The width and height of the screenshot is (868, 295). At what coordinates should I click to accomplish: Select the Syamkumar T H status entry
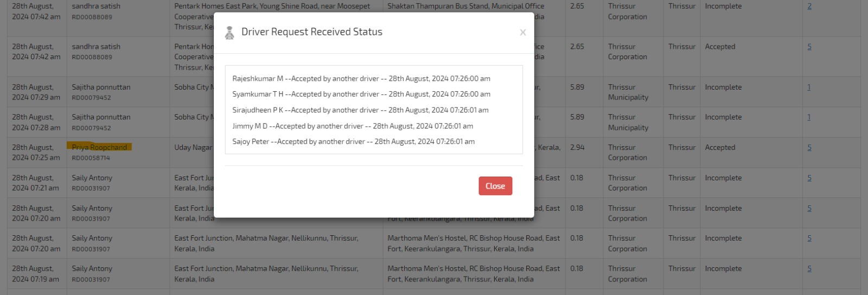361,95
